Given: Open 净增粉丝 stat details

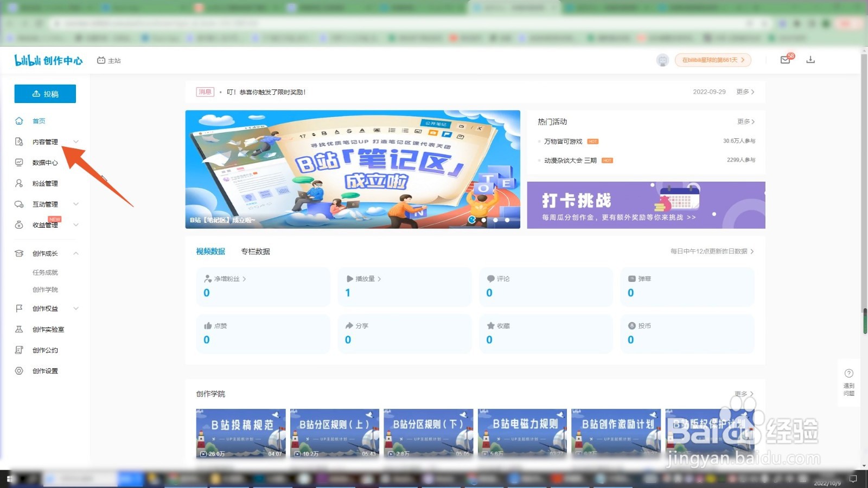Looking at the screenshot, I should pos(225,279).
